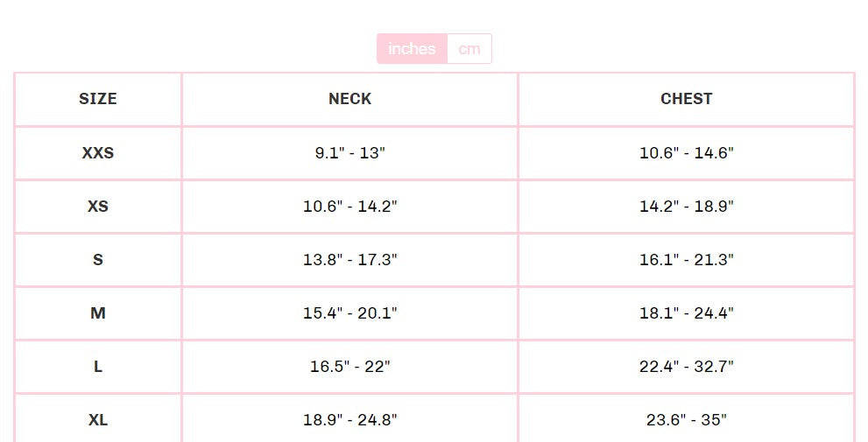Click neck measurement 16.5" - 22"
Screen dimensions: 868x442
tap(349, 367)
